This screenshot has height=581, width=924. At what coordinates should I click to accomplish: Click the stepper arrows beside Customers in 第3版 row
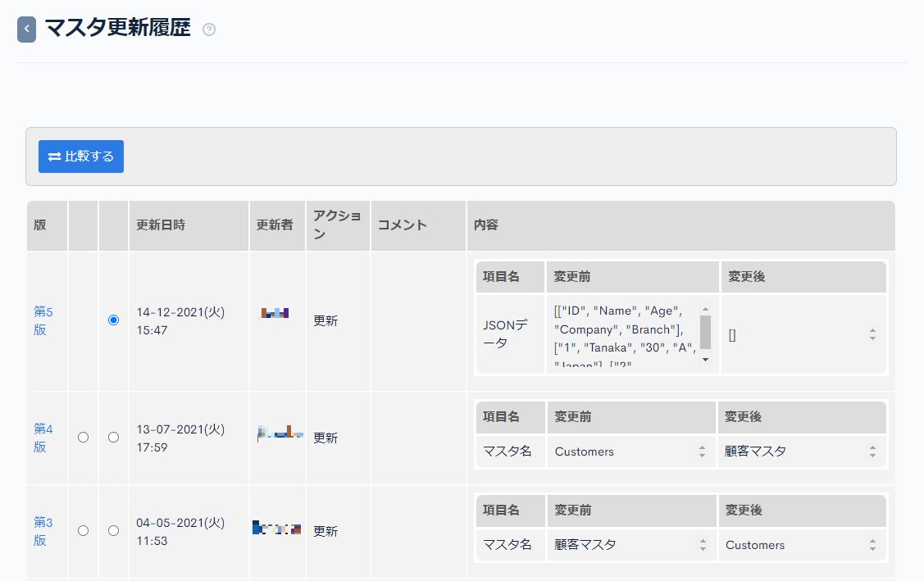872,545
